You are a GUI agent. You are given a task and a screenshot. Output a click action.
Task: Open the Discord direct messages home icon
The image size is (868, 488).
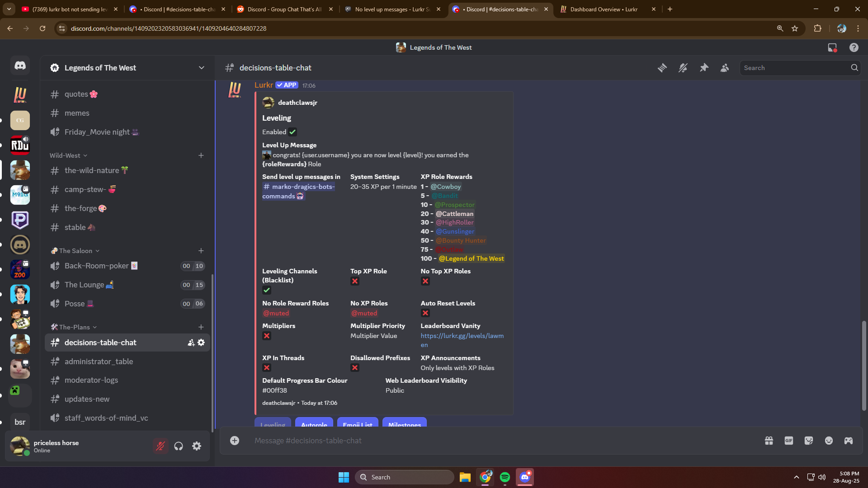pyautogui.click(x=20, y=66)
